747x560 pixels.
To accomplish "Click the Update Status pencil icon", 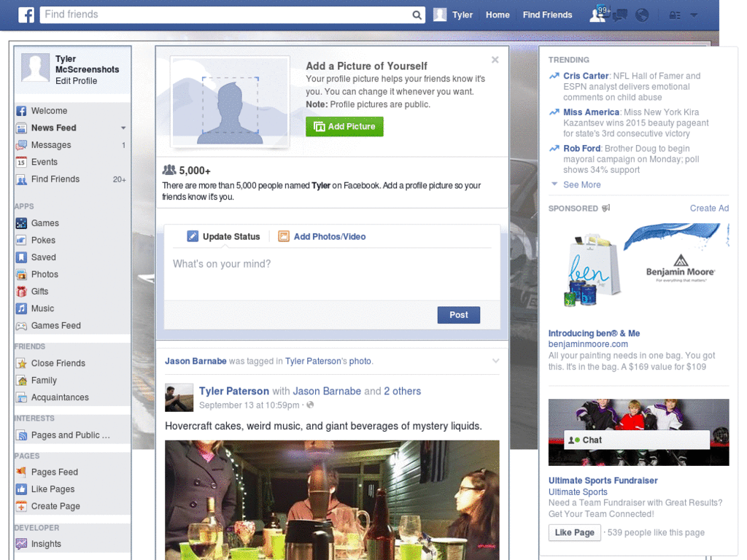I will tap(193, 236).
